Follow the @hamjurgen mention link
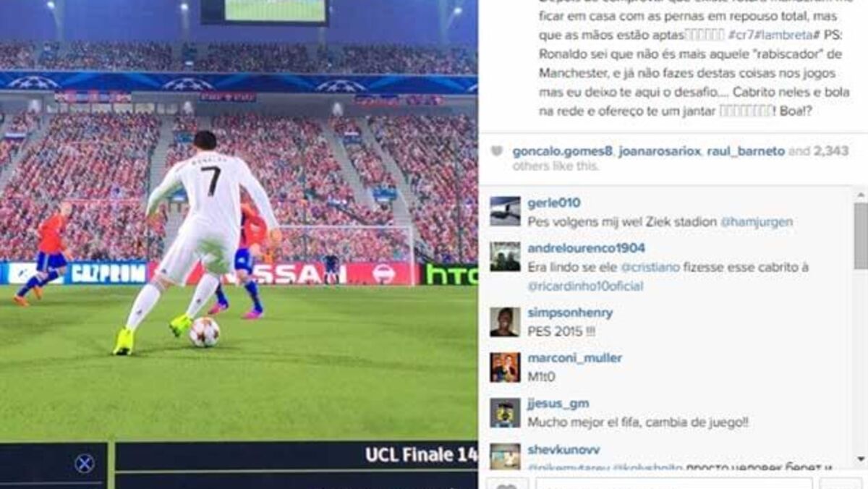This screenshot has height=489, width=868. pos(756,222)
